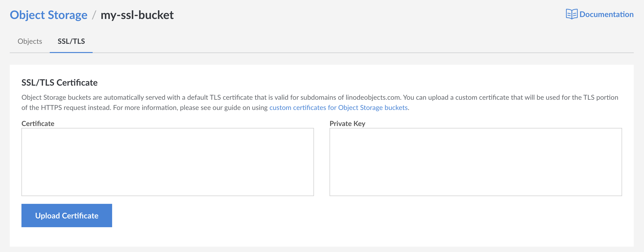
Task: Click the Private Key field label
Action: click(x=347, y=123)
